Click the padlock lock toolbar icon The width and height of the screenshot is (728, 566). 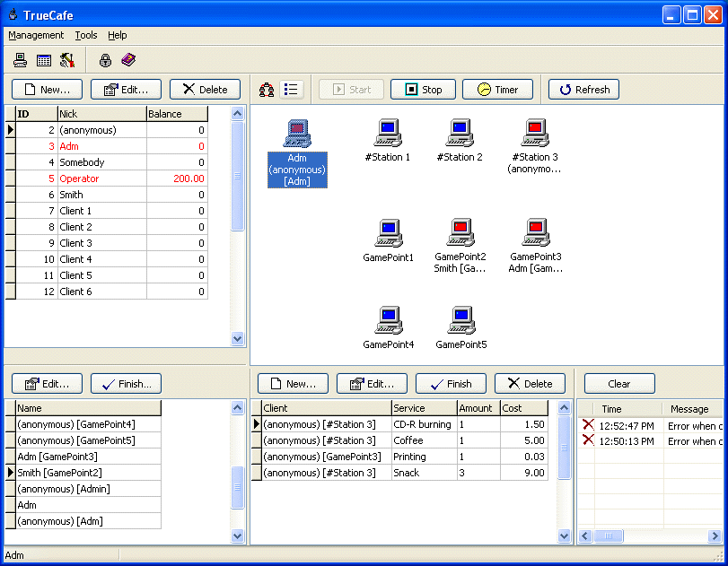coord(105,60)
